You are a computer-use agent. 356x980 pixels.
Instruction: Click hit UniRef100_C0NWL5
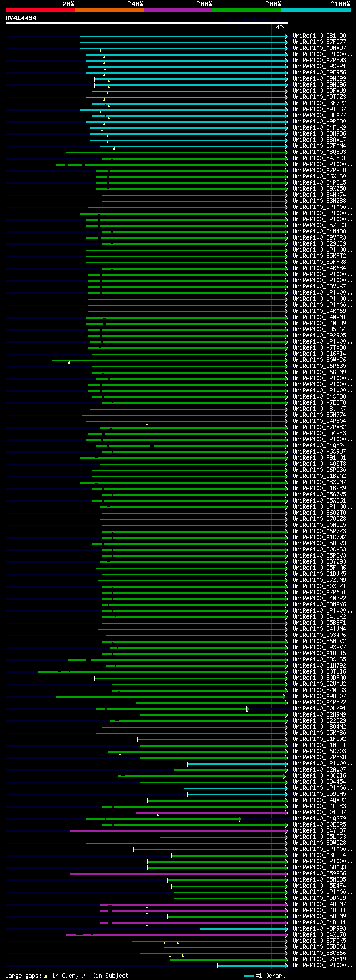[319, 525]
